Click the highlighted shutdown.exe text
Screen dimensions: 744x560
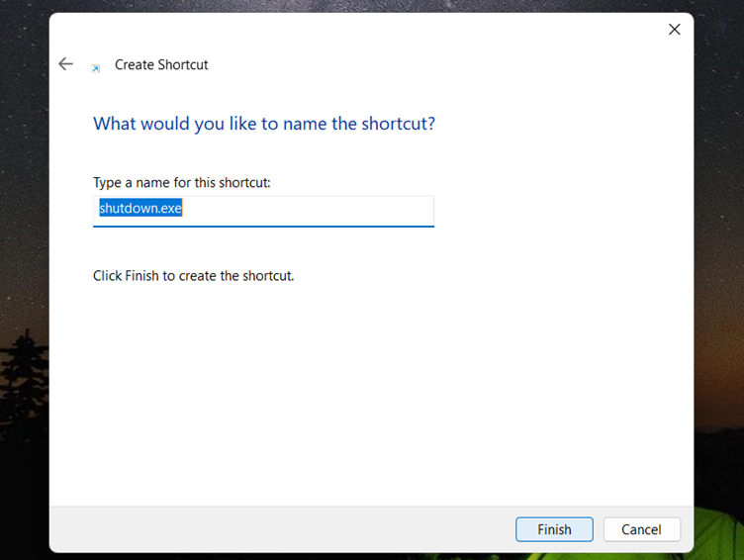(x=140, y=208)
